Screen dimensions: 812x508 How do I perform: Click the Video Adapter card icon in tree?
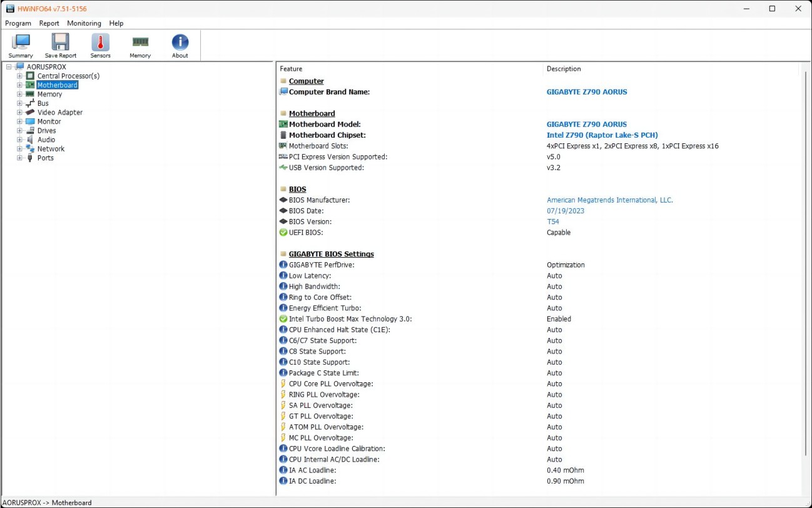pyautogui.click(x=30, y=113)
